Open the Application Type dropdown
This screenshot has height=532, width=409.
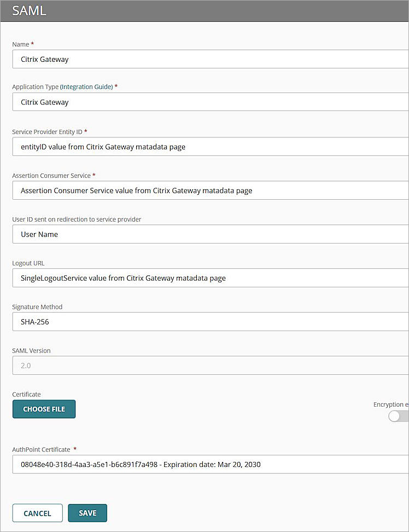coord(210,102)
